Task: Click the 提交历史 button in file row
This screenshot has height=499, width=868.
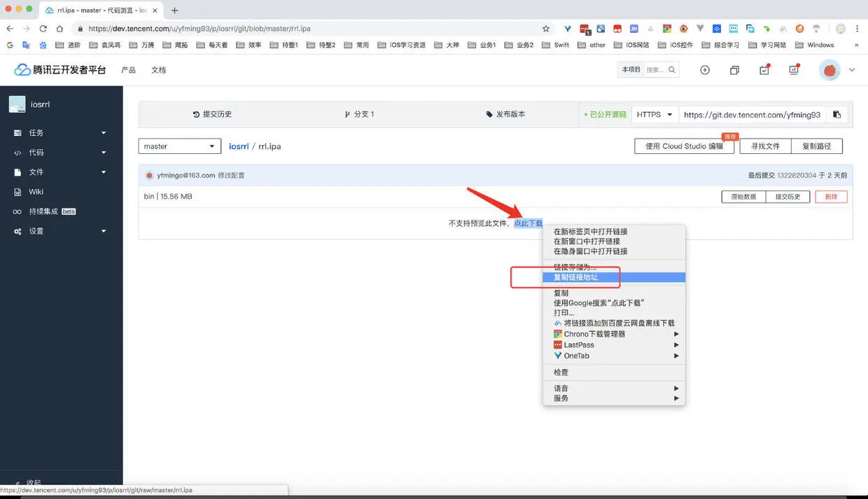Action: click(x=788, y=197)
